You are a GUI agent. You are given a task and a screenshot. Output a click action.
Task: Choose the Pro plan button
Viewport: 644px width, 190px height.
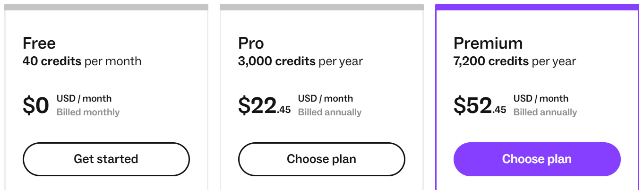coord(321,159)
